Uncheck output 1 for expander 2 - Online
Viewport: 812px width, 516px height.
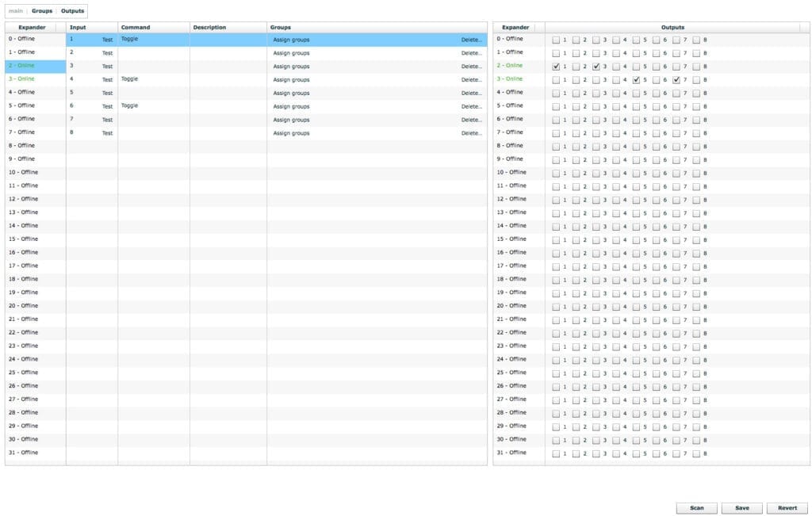tap(556, 67)
